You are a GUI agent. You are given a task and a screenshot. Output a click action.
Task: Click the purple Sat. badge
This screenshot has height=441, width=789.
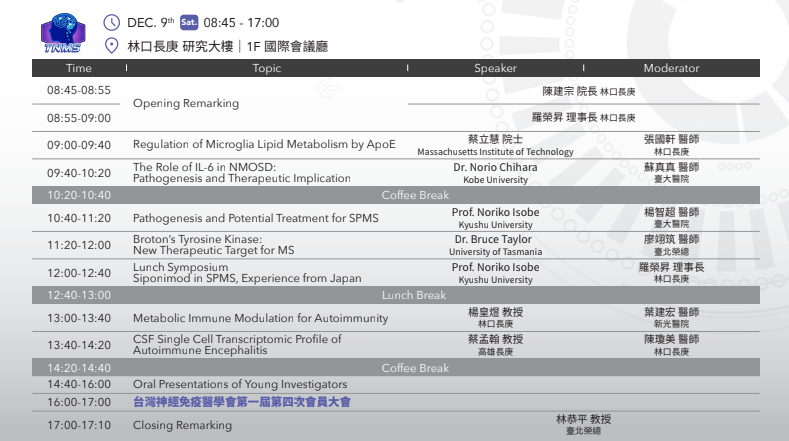tap(189, 22)
